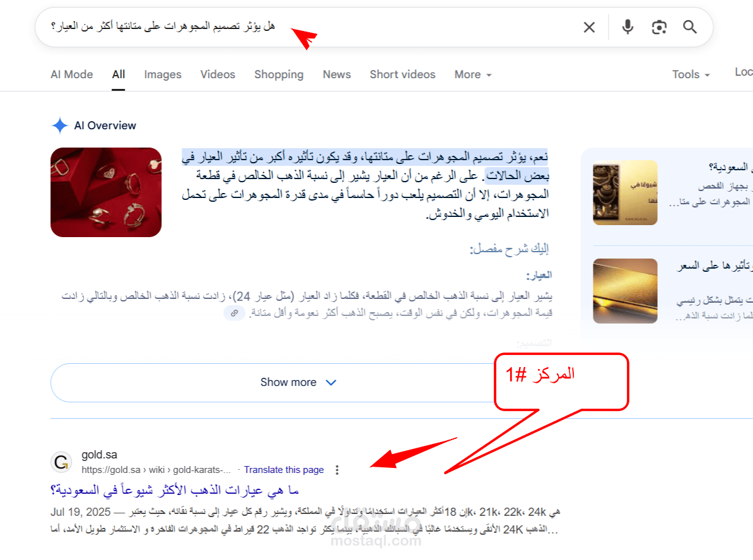
Task: Go to the Shopping tab
Action: click(279, 74)
